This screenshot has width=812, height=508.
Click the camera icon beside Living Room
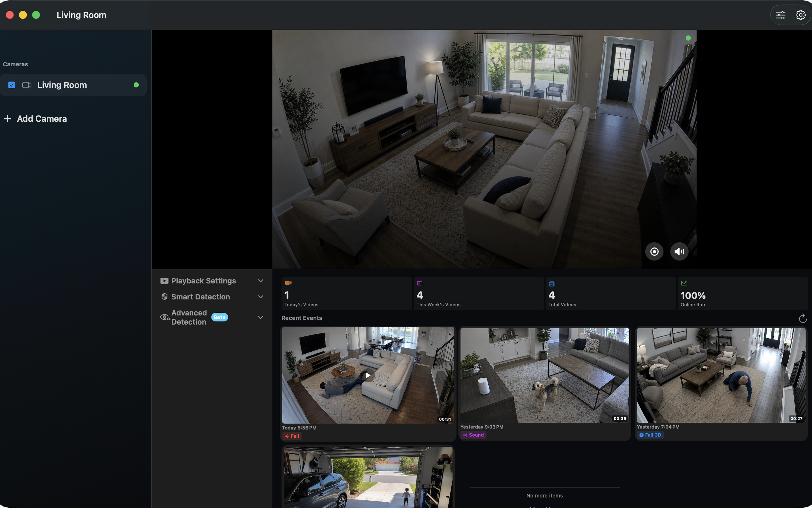click(27, 85)
